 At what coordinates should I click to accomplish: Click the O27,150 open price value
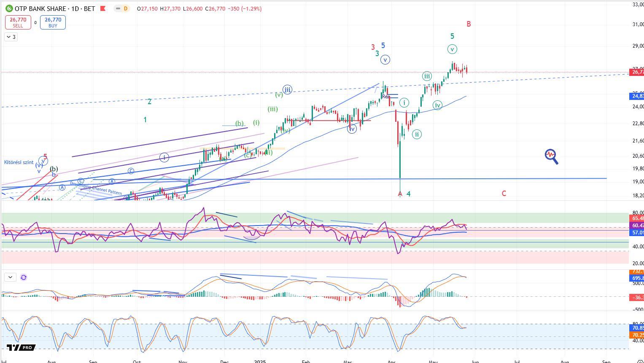click(x=148, y=8)
